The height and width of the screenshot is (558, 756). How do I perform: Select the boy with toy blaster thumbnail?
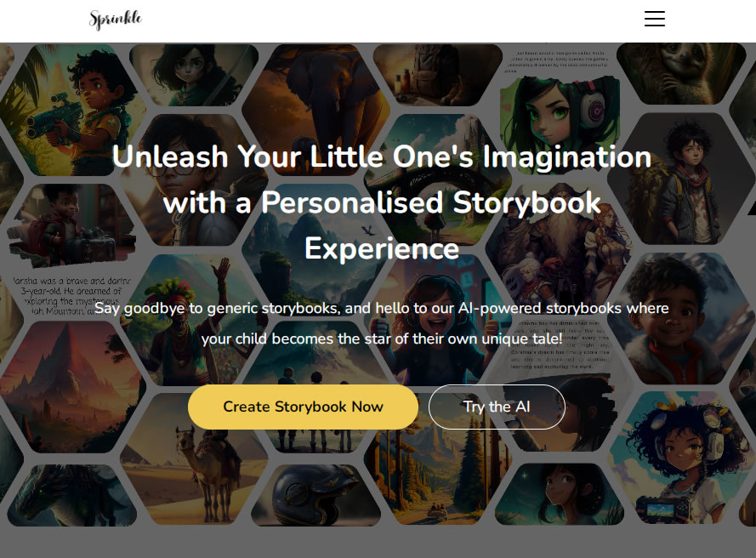coord(72,110)
